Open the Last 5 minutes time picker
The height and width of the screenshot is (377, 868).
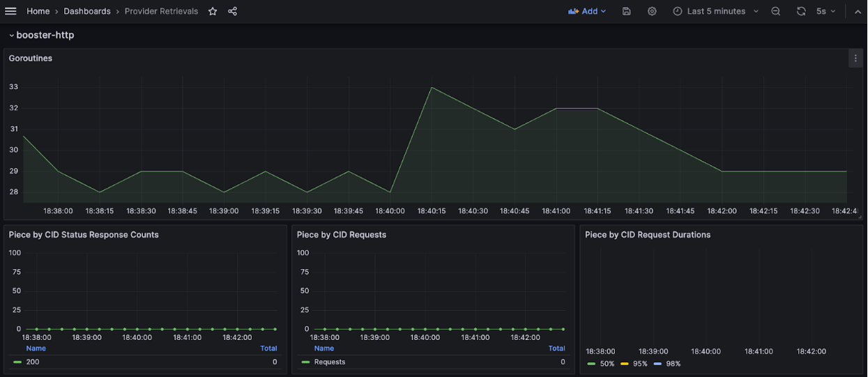tap(715, 11)
